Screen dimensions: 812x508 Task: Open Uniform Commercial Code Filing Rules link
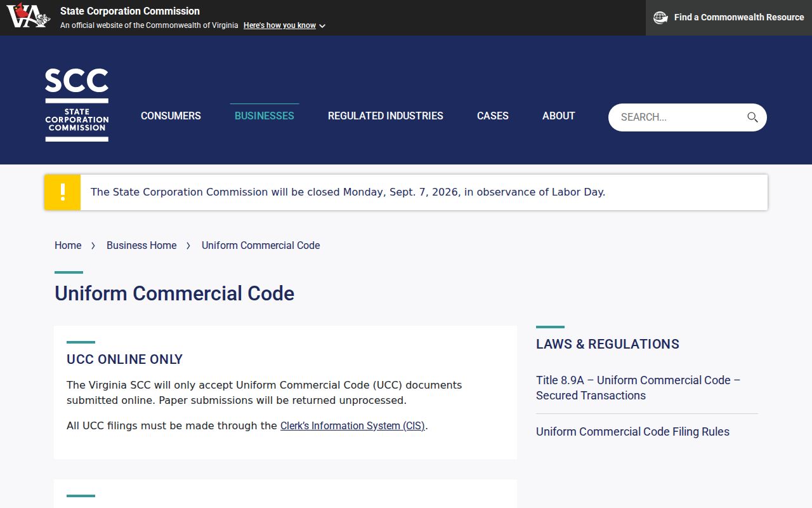pos(632,432)
